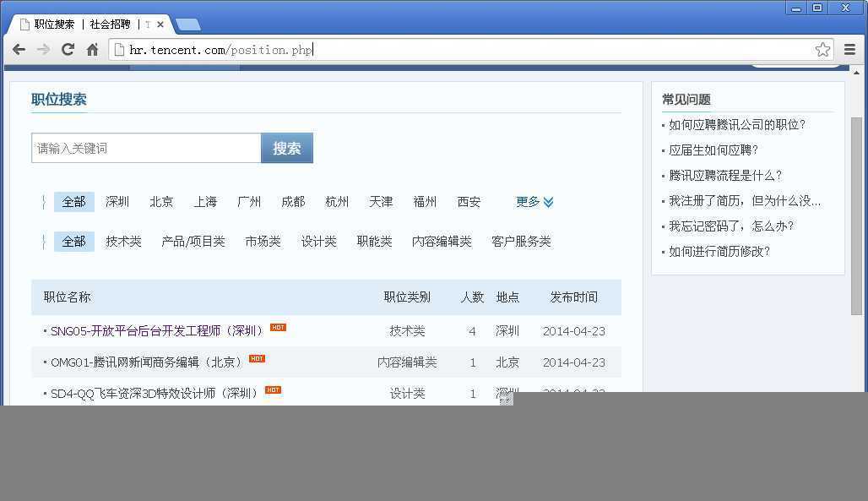This screenshot has height=501, width=868.
Task: Click the scrollbar up arrow
Action: 856,74
